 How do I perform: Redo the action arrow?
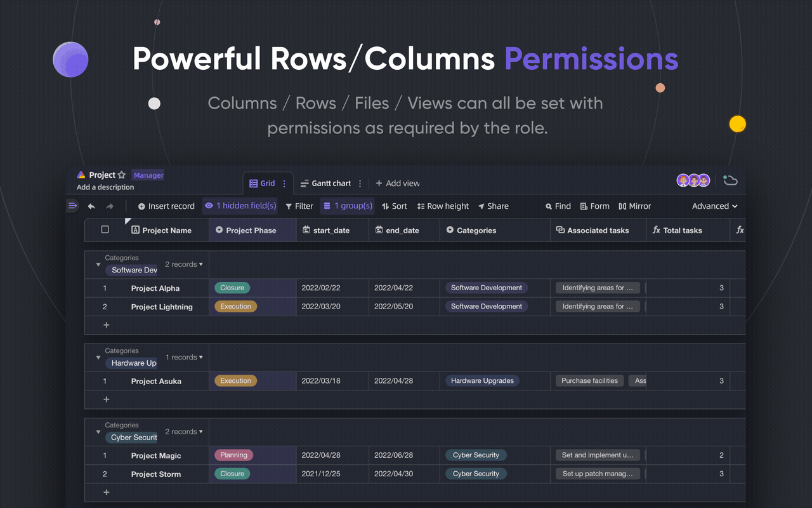tap(110, 206)
